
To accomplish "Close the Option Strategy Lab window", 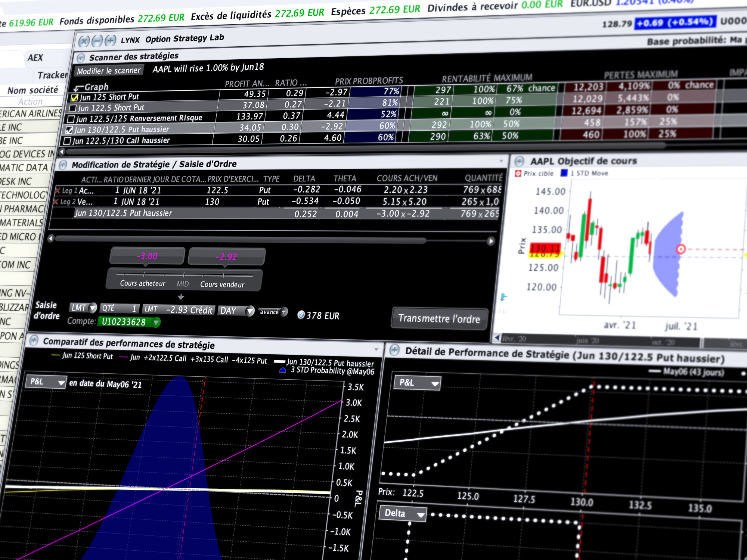I will click(x=84, y=41).
